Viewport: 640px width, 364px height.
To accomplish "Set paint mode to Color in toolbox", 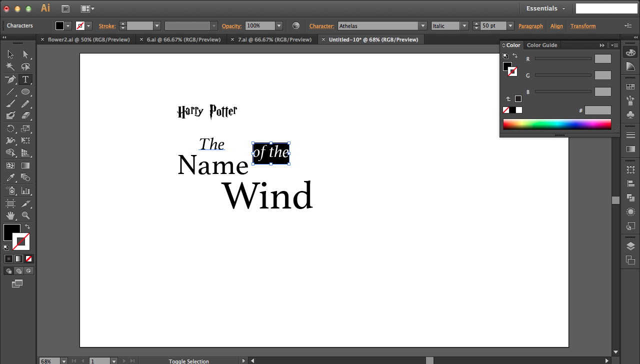I will point(8,258).
